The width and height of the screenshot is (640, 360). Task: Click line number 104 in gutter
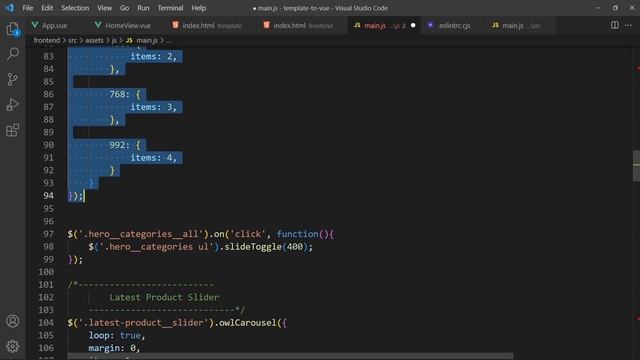coord(46,322)
